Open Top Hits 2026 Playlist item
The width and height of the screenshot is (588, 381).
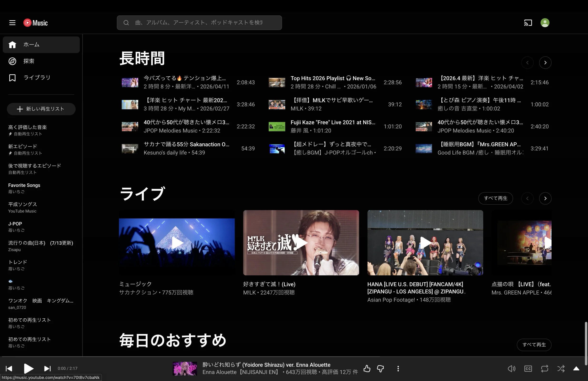[x=333, y=78]
